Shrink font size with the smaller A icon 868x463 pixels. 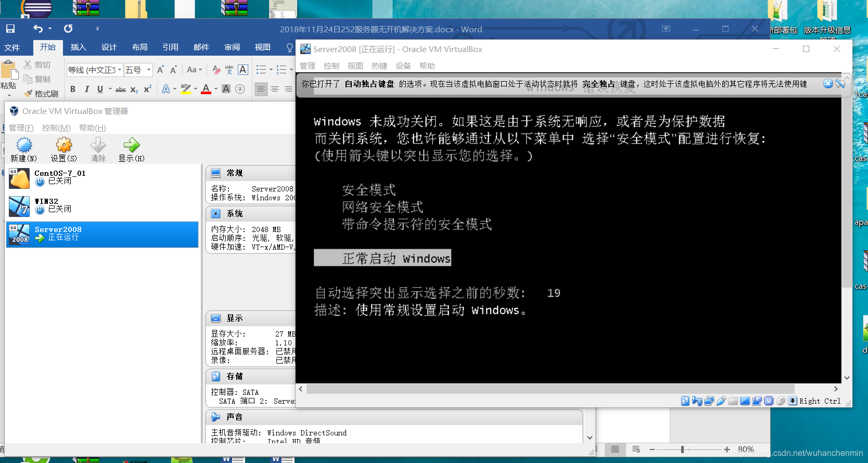tap(174, 70)
